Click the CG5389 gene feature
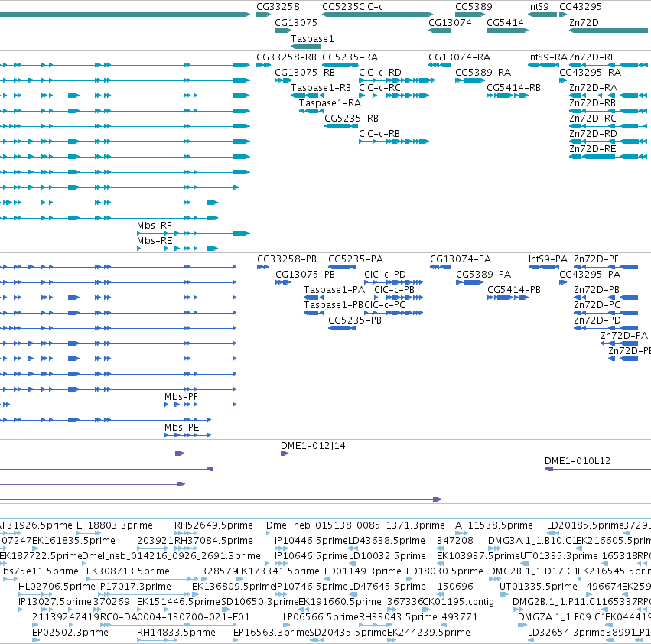This screenshot has height=644, width=651. (x=470, y=15)
